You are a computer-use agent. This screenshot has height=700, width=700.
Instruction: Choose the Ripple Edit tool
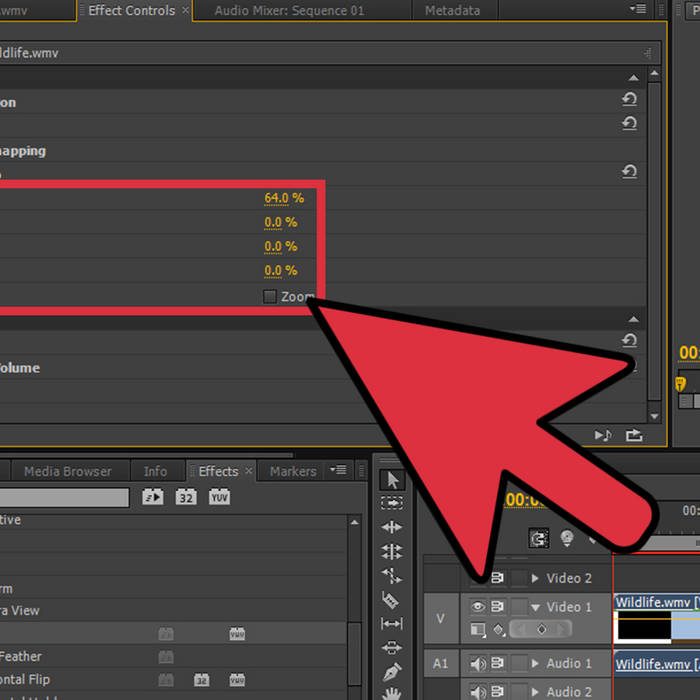pos(392,527)
